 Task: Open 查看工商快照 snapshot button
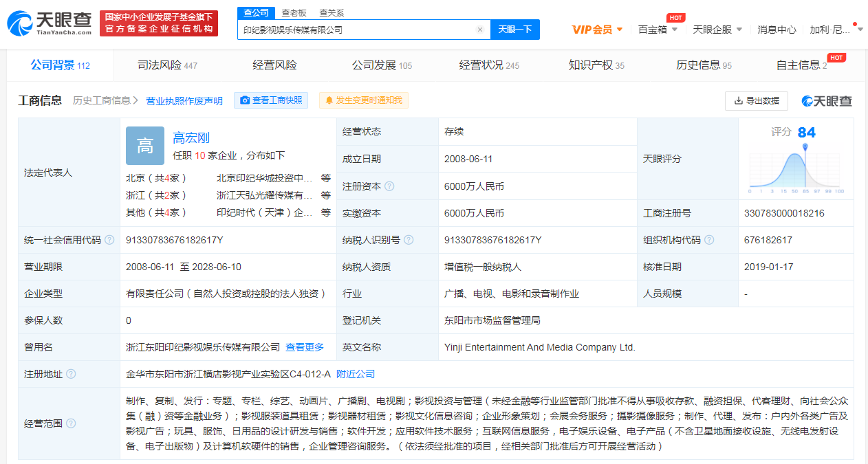(271, 100)
